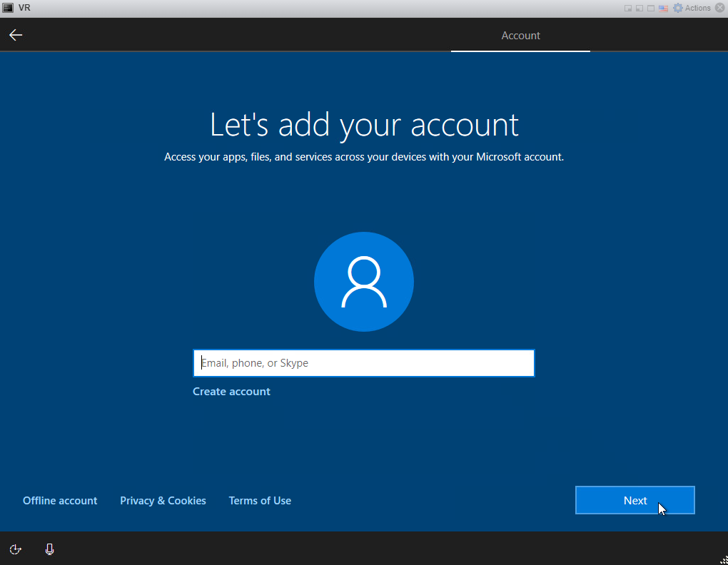Open Terms of Use

(260, 501)
